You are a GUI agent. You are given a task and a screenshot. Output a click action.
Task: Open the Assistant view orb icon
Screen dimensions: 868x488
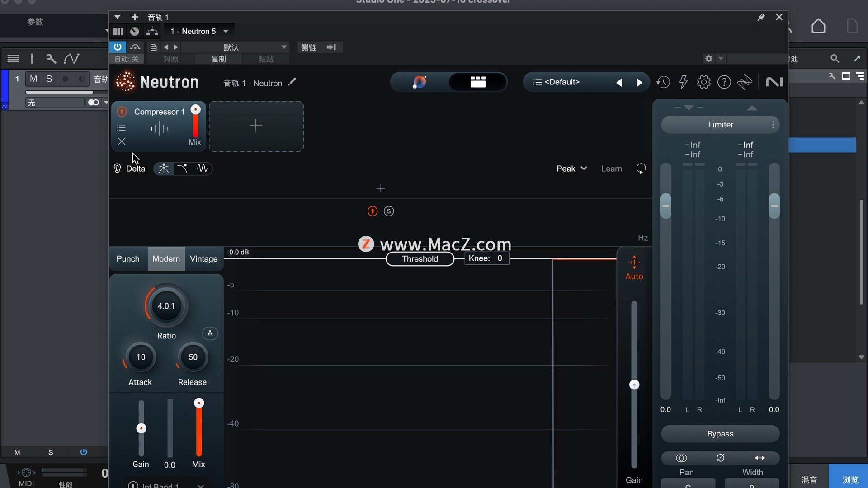tap(420, 82)
